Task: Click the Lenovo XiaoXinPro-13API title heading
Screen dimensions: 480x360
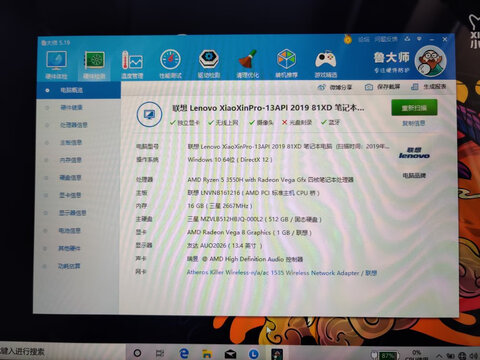Action: click(268, 108)
